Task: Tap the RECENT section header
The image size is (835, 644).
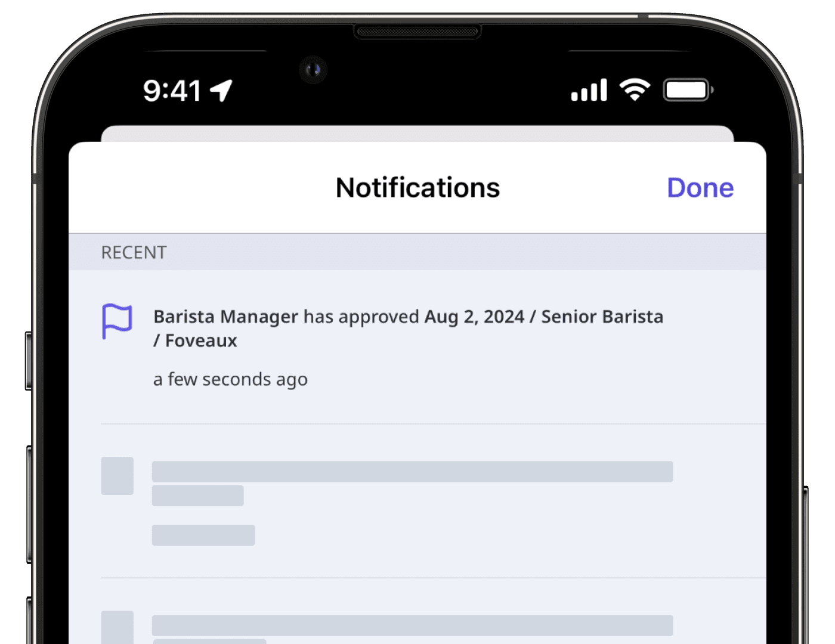Action: click(134, 252)
